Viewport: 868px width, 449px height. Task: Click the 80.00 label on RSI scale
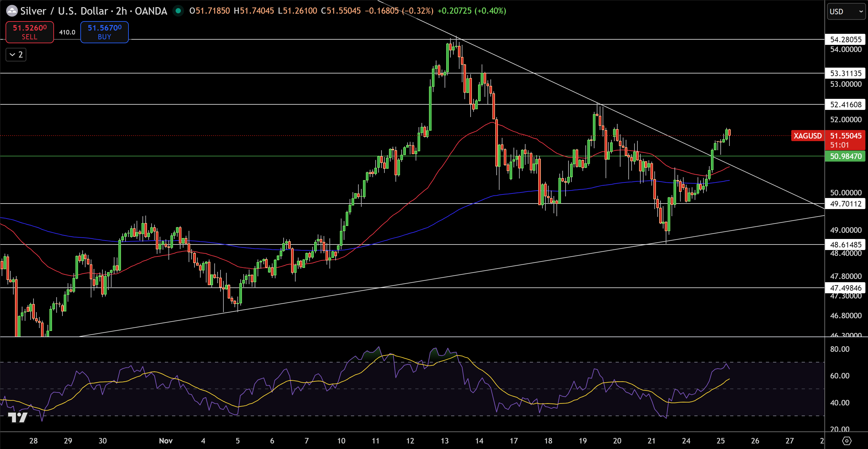(839, 349)
